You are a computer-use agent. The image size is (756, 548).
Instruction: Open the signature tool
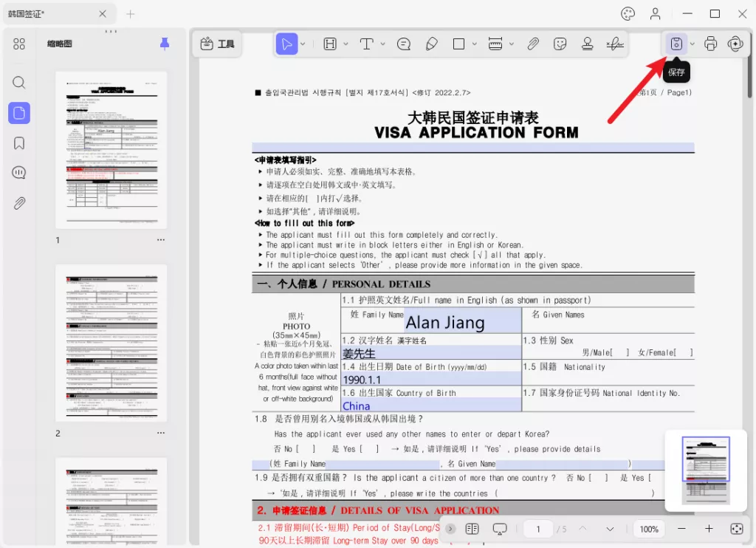614,44
